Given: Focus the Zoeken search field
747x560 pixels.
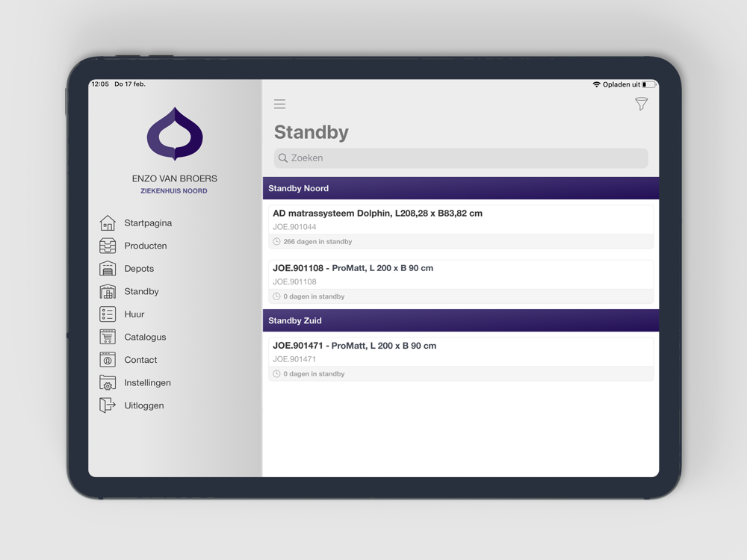Looking at the screenshot, I should [x=461, y=158].
